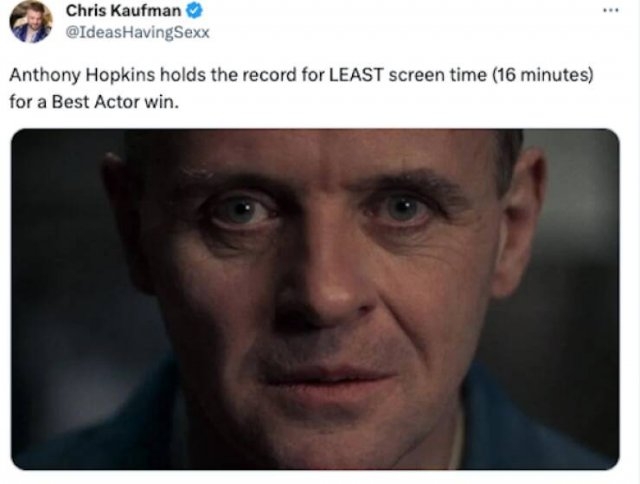Tap the ellipsis icon at the tweet's corner
640x484 pixels.
[607, 12]
